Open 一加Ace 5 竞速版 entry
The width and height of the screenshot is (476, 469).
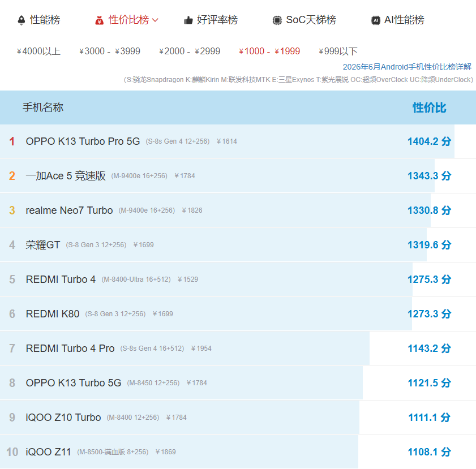click(66, 176)
